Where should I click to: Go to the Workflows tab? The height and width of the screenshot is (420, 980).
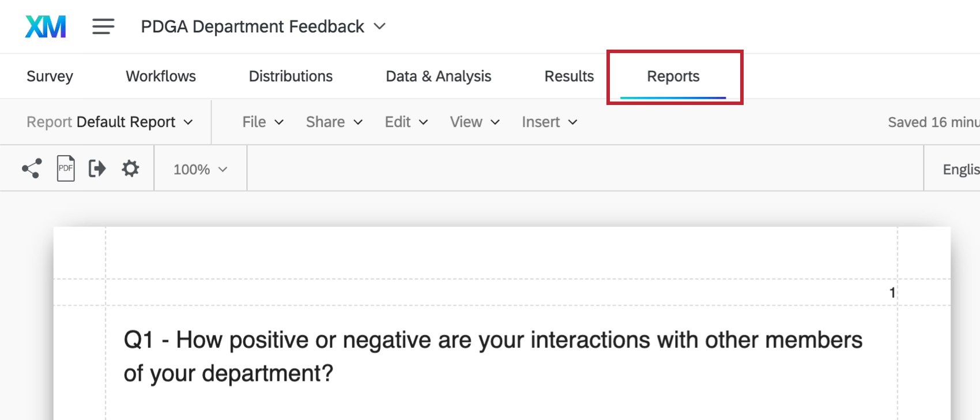click(x=161, y=76)
